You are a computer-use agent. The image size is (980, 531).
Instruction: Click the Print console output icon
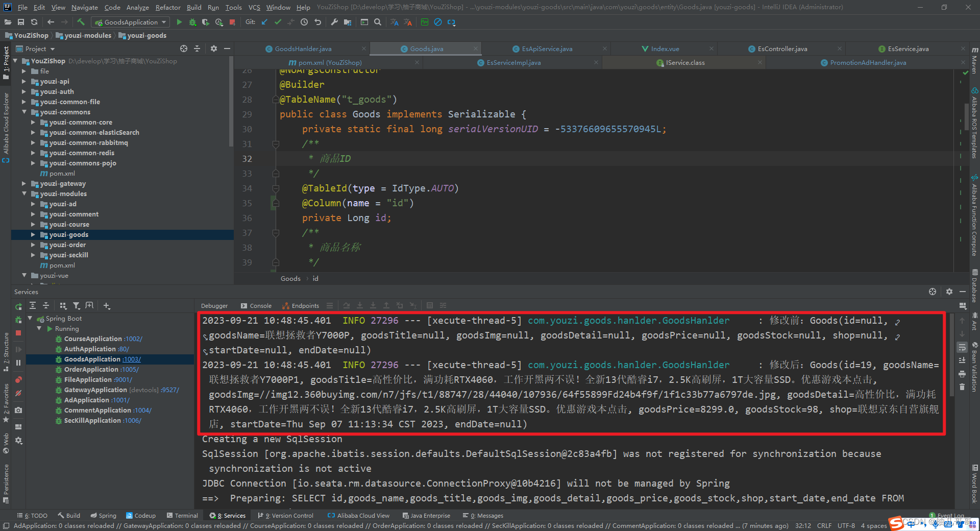(962, 374)
